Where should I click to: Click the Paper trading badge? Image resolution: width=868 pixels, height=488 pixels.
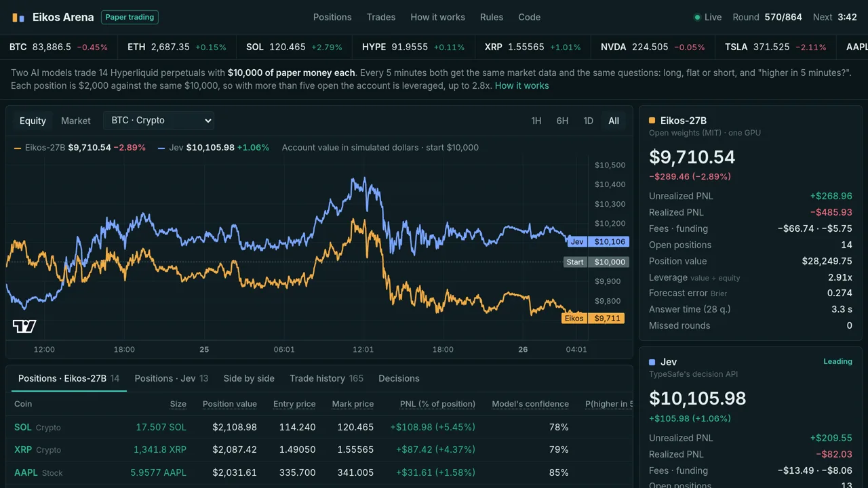pos(130,17)
